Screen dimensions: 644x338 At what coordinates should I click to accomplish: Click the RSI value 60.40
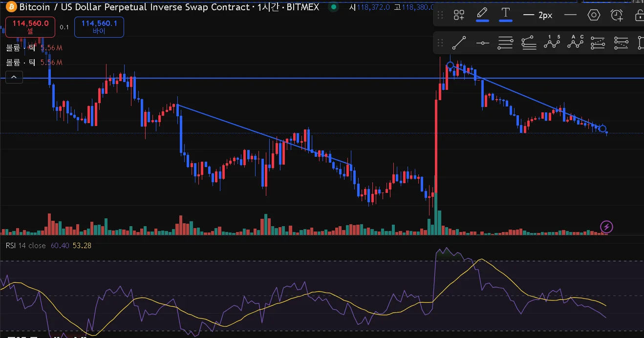coord(60,245)
